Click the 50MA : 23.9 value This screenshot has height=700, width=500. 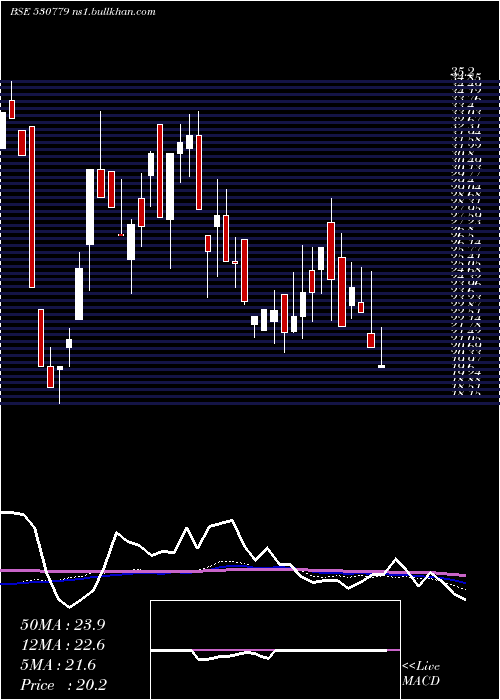point(63,625)
